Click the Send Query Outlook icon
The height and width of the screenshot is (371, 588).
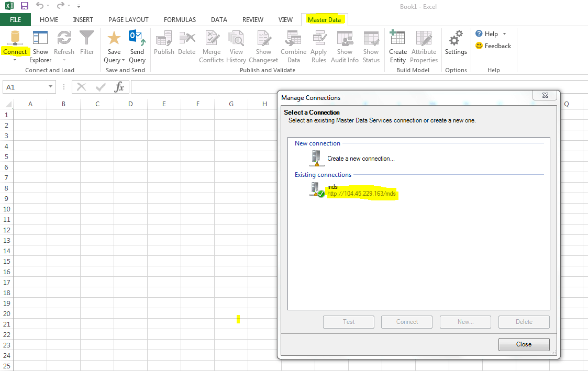pos(137,38)
